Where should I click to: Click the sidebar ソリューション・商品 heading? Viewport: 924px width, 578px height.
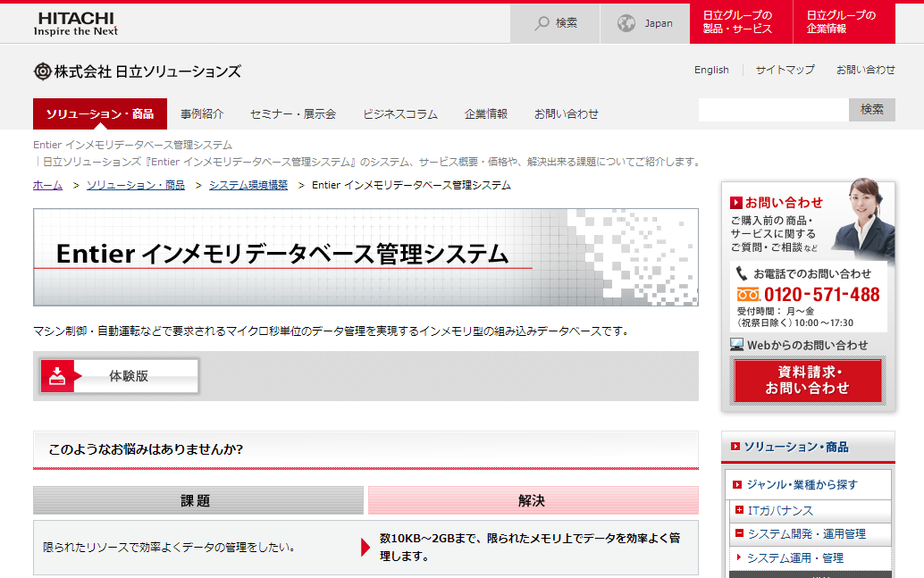(x=795, y=448)
